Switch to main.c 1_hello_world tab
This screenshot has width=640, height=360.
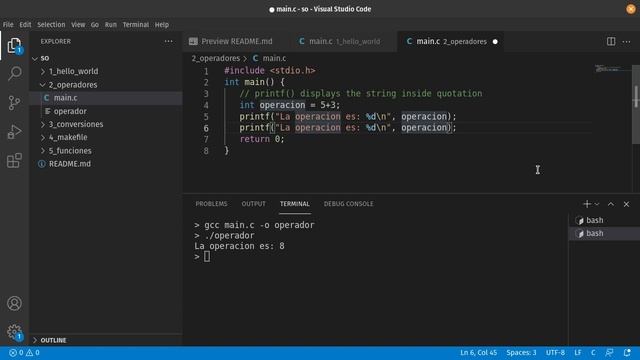(343, 41)
